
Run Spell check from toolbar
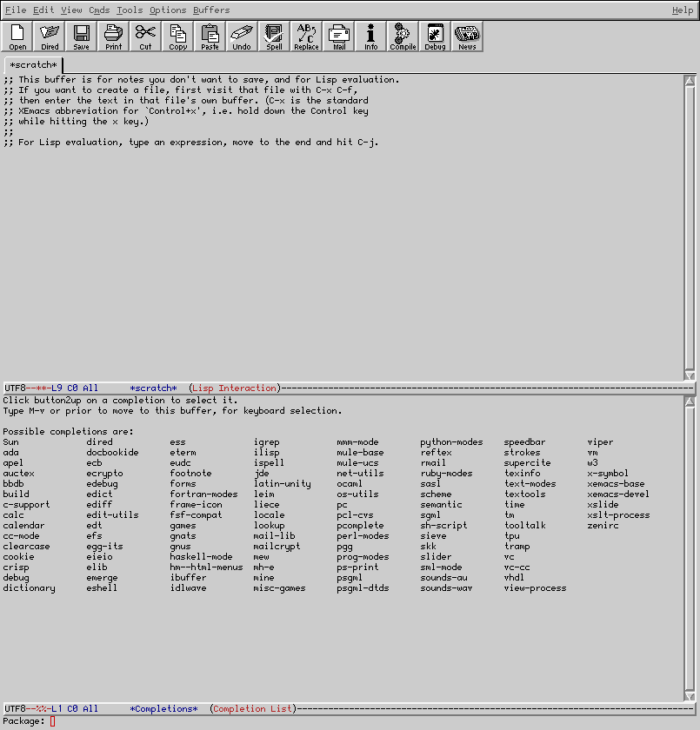click(x=274, y=36)
